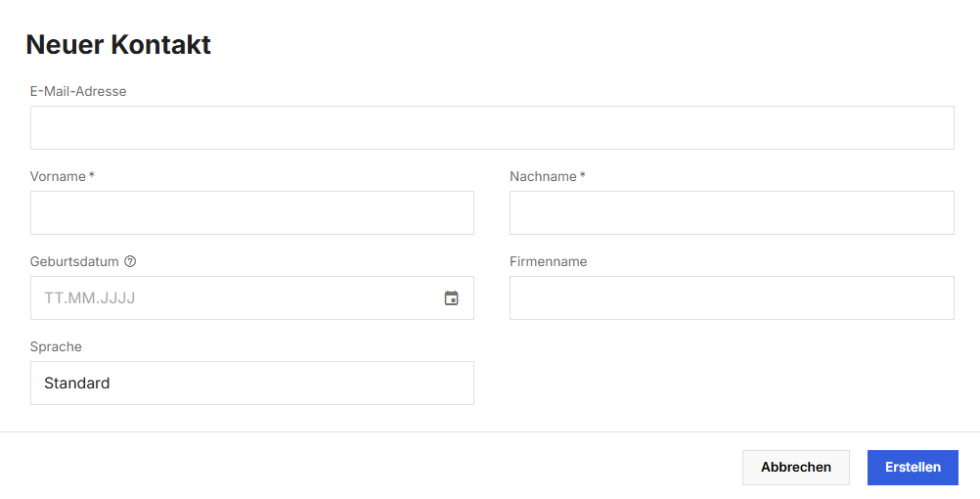980x499 pixels.
Task: Click the required asterisk beside Nachname
Action: (x=583, y=176)
